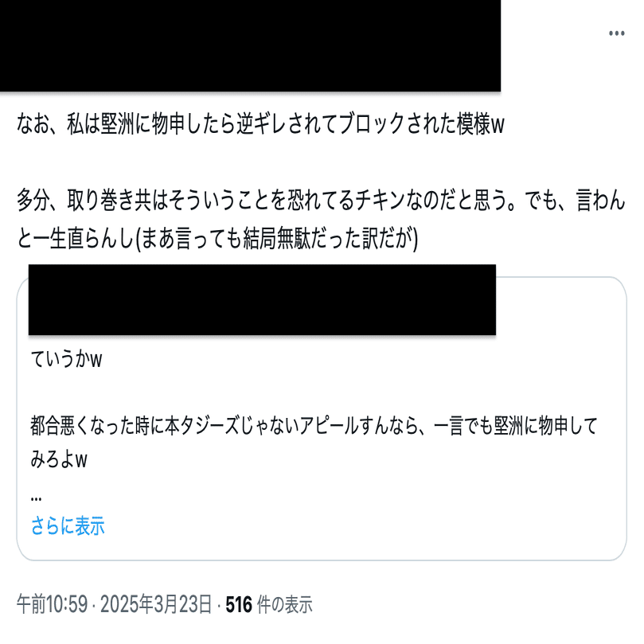
Task: Click blank gap between the post's two paragraphs
Action: pyautogui.click(x=322, y=162)
